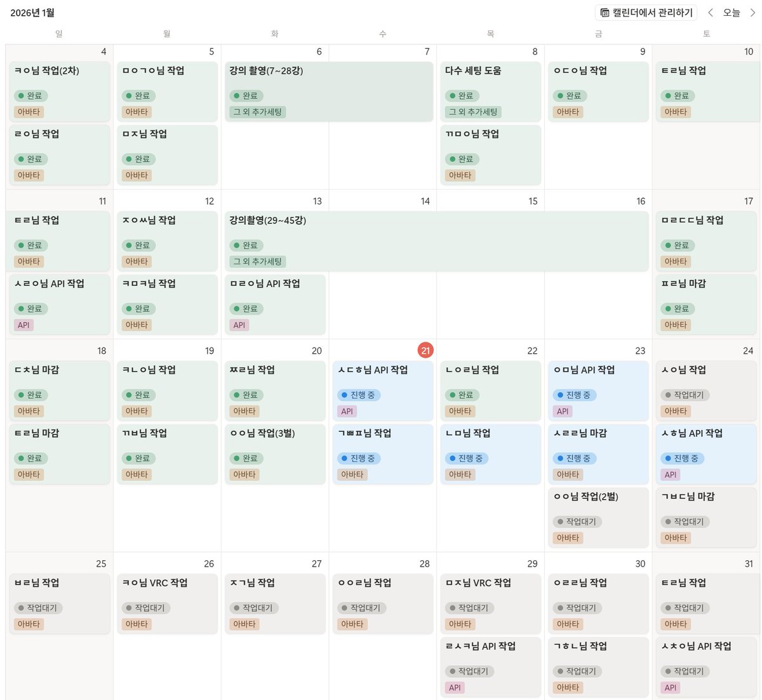Go to next month with right chevron
Viewport: 762px width, 700px height.
[752, 13]
